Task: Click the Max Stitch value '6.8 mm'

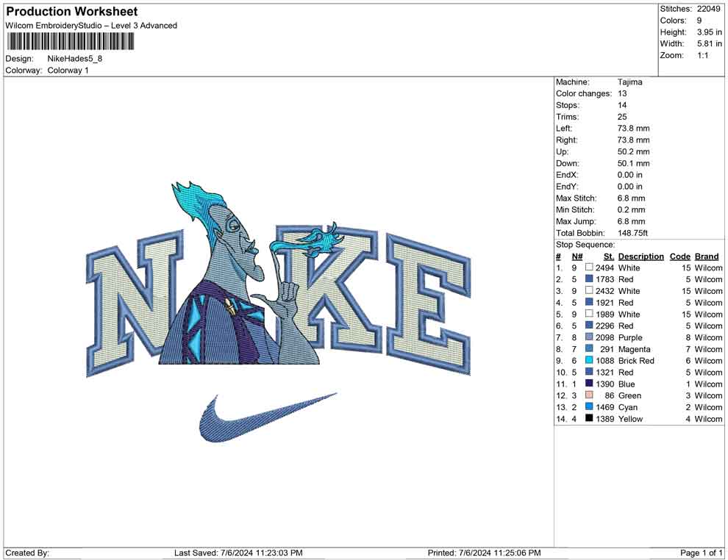Action: click(x=632, y=198)
